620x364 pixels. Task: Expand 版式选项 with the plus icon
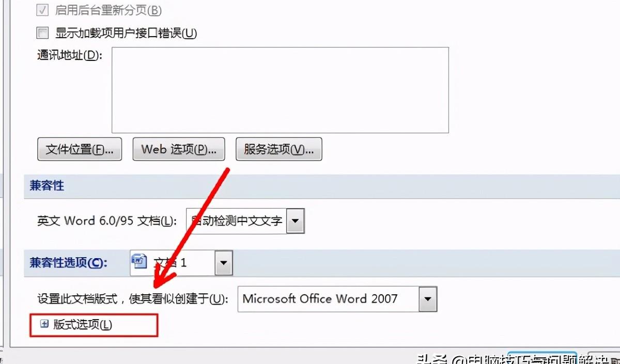click(x=44, y=324)
